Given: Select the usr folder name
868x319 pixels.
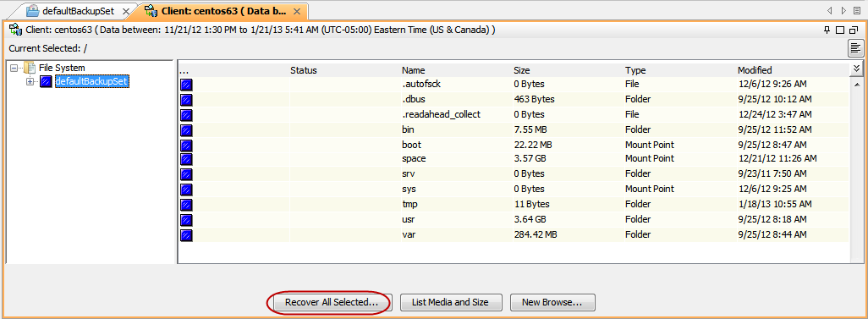Looking at the screenshot, I should [x=409, y=219].
